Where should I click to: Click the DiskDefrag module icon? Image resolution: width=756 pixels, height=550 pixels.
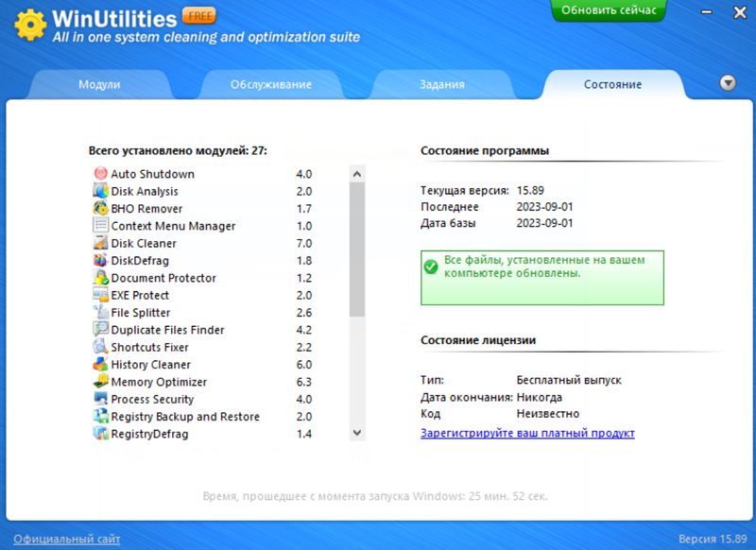pyautogui.click(x=100, y=260)
